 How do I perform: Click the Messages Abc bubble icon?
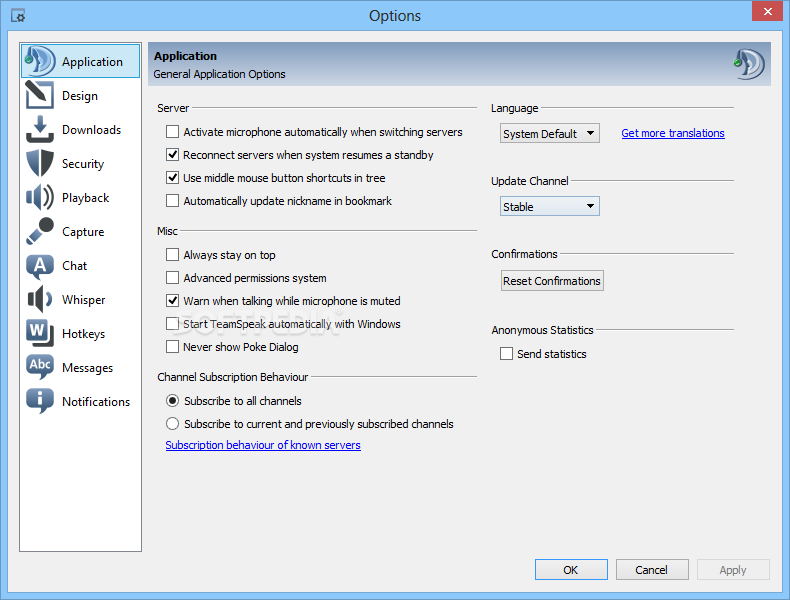click(40, 367)
